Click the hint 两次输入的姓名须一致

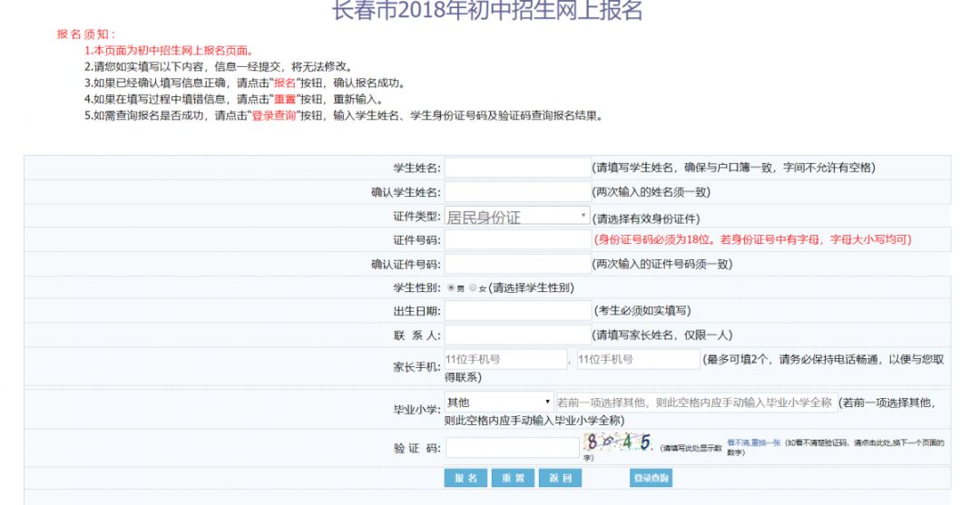[652, 192]
